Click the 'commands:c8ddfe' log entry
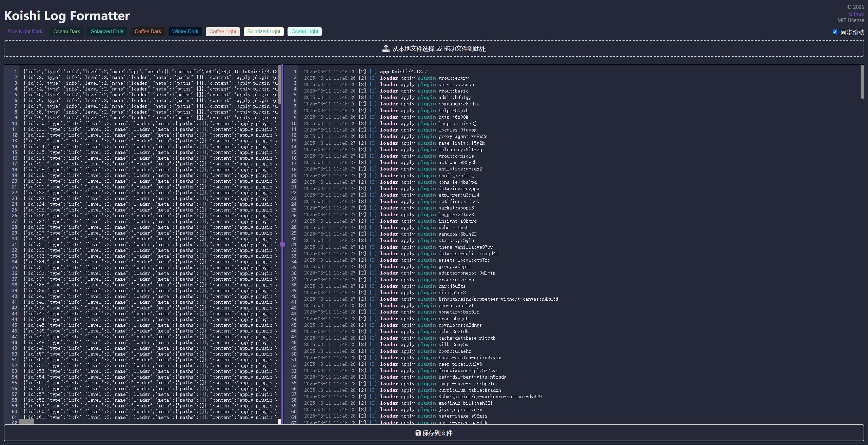Image resolution: width=868 pixels, height=445 pixels. (392, 104)
